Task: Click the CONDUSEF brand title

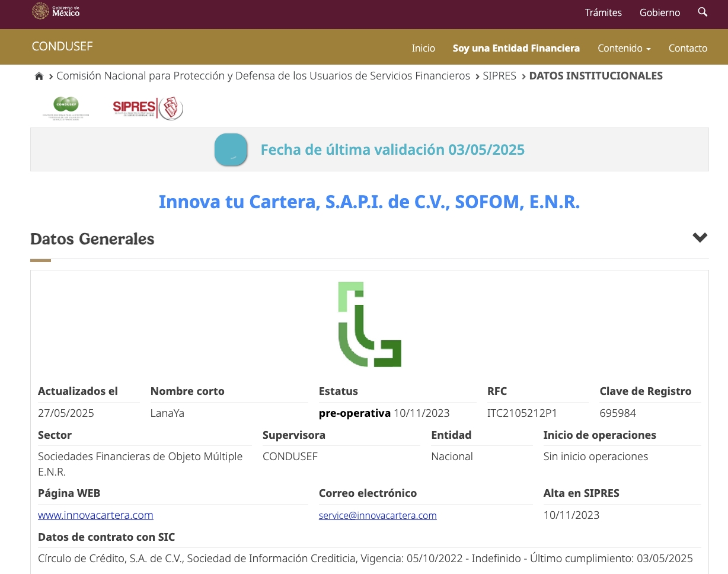Action: point(62,46)
